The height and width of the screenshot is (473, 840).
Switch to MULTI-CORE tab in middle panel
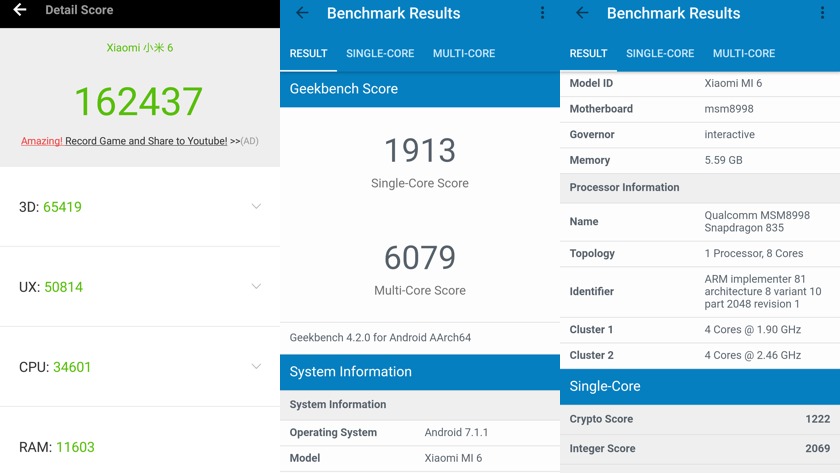click(464, 54)
